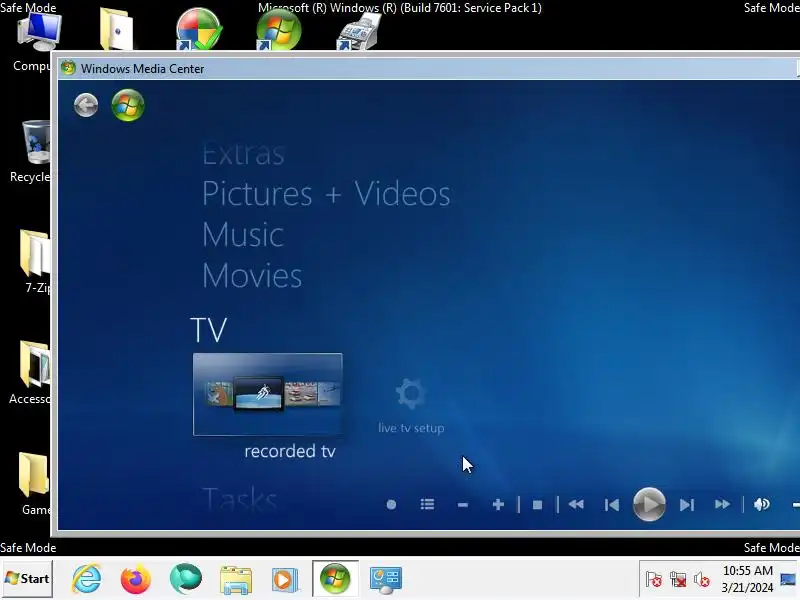
Task: Open the Windows logo orb desktop shortcut
Action: coord(279,29)
